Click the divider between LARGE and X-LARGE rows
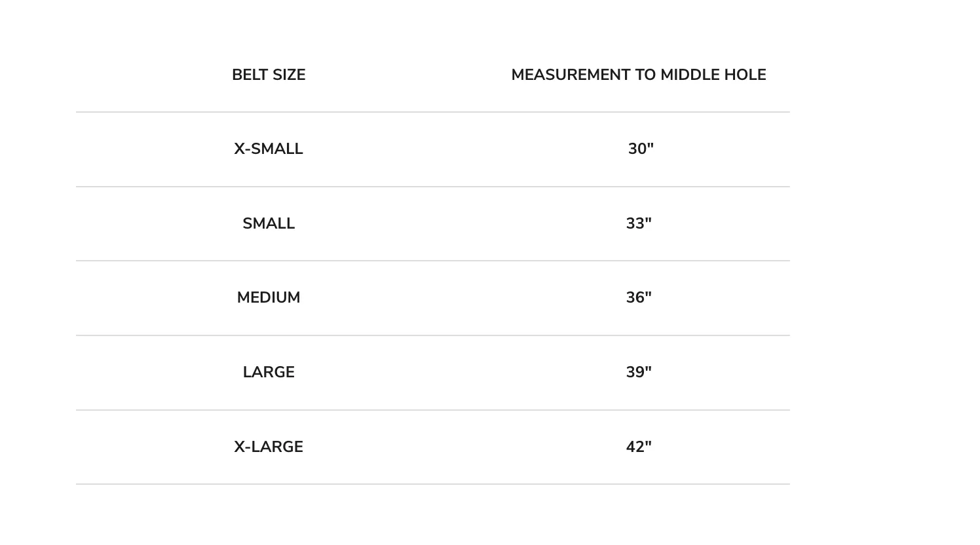This screenshot has height=545, width=980. click(x=432, y=410)
